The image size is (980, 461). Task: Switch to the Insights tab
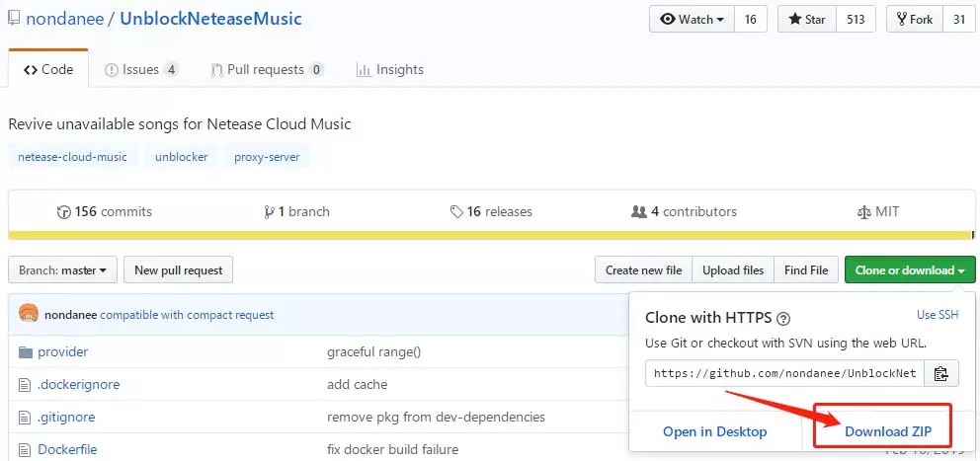(x=390, y=69)
